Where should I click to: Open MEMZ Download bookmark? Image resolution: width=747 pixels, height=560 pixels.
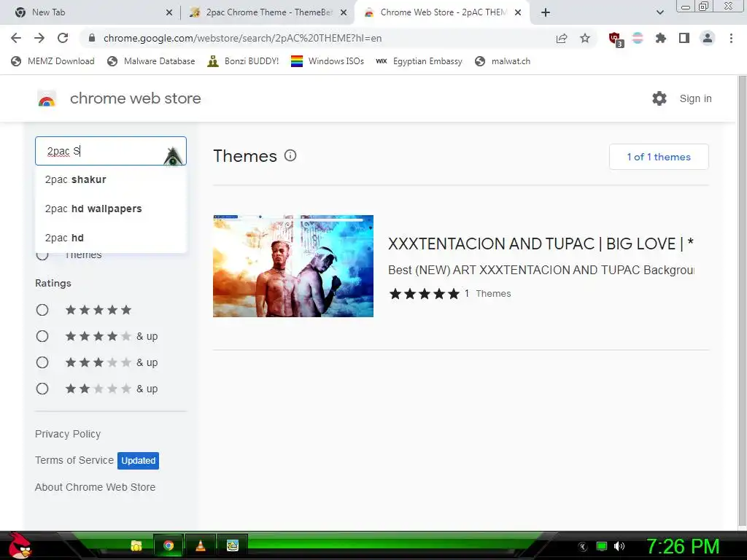pyautogui.click(x=53, y=61)
